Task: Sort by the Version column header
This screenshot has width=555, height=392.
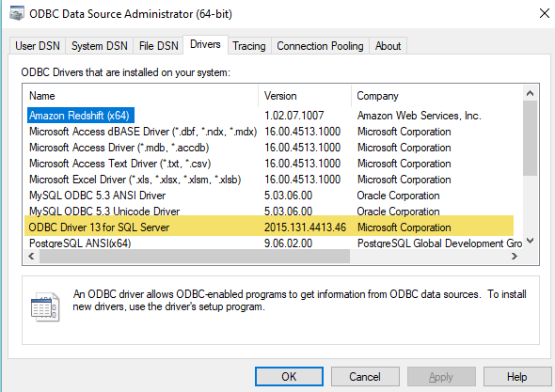Action: (x=305, y=96)
